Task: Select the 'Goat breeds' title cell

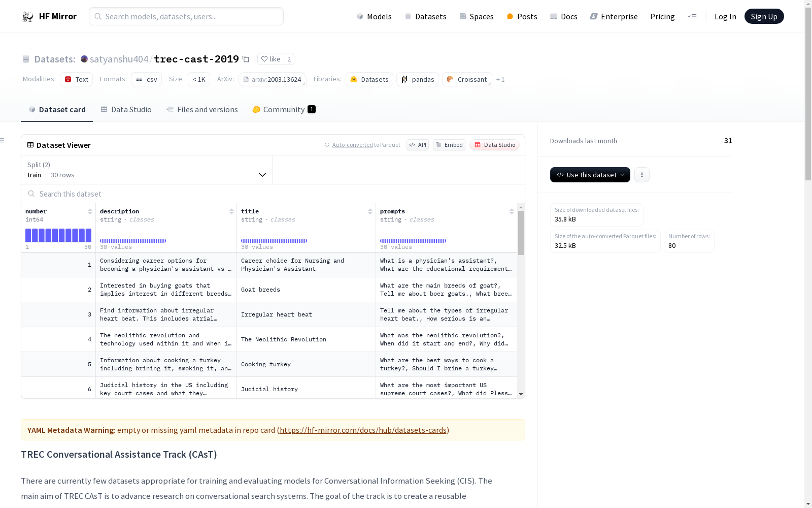Action: 307,290
